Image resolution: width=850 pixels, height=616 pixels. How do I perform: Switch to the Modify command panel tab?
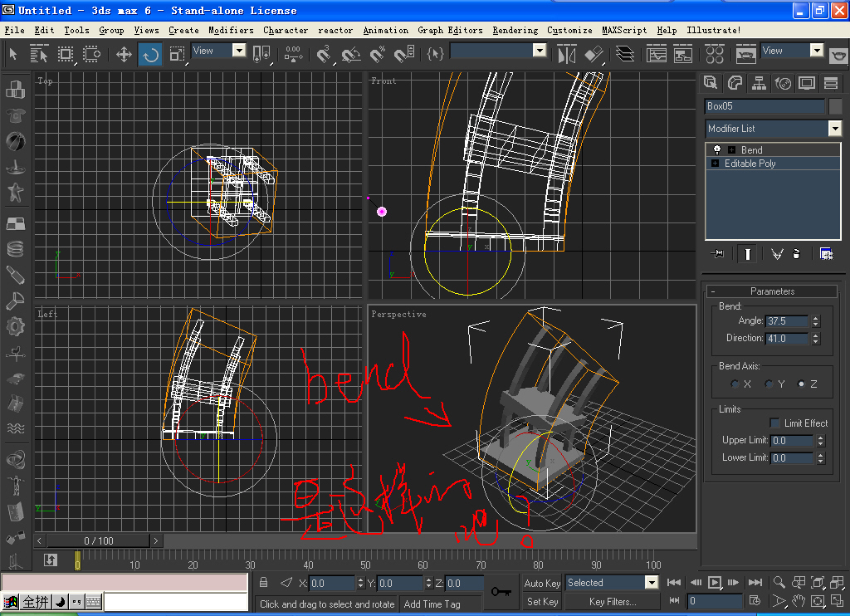735,82
